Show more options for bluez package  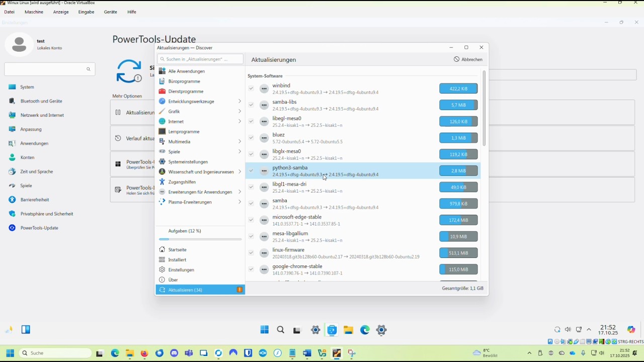click(x=264, y=138)
